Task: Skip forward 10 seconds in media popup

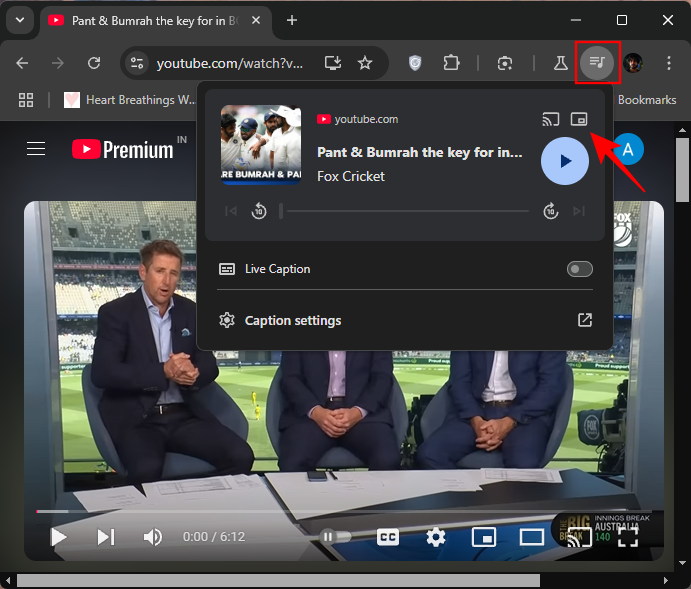Action: point(550,211)
